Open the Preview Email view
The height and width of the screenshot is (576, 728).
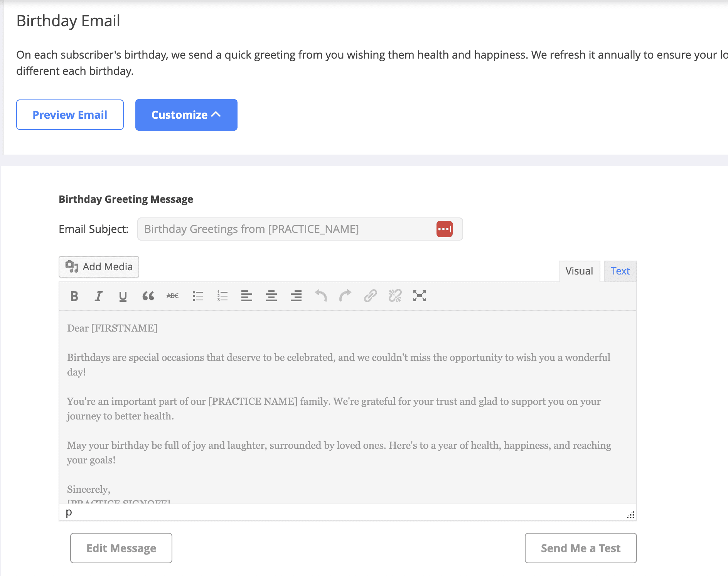click(x=70, y=115)
